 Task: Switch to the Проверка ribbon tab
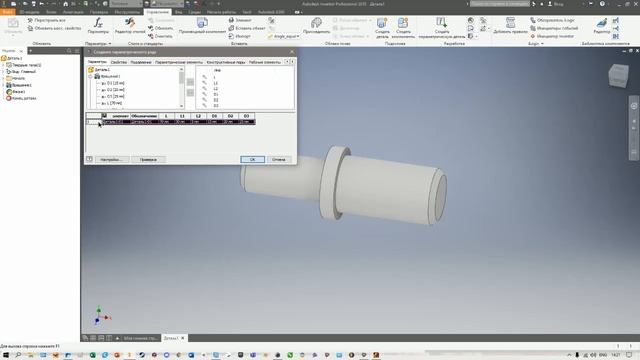99,12
